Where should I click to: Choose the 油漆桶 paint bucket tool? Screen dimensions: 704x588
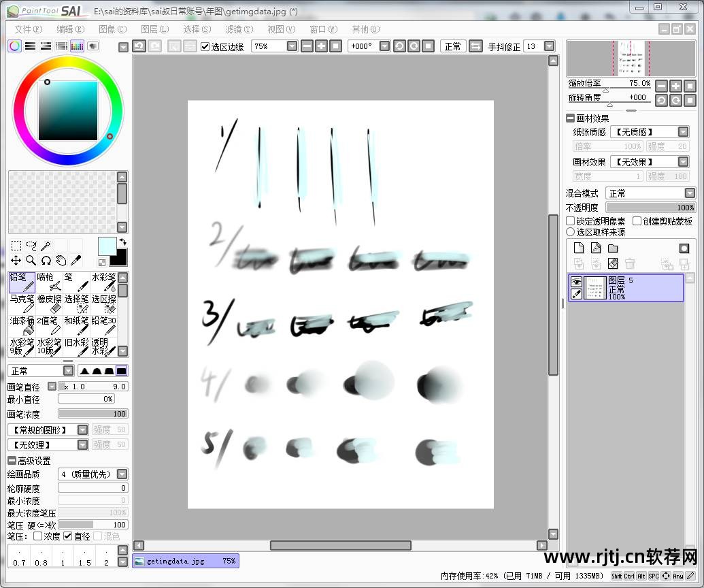tap(22, 325)
